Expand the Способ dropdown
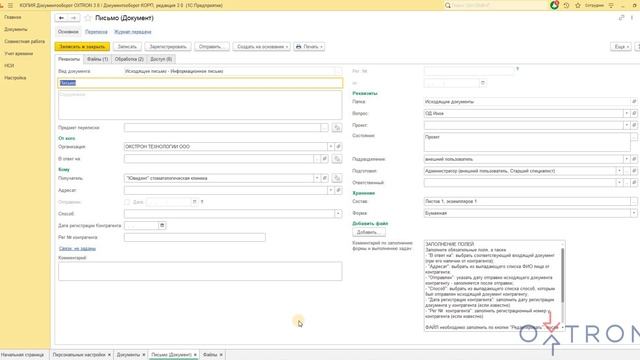 pyautogui.click(x=338, y=214)
